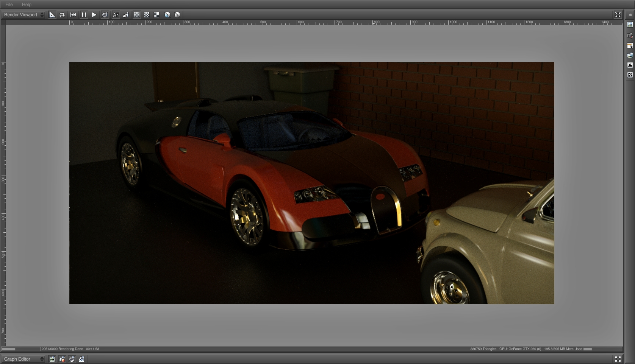Toggle the striped document eye visibility button
The height and width of the screenshot is (364, 635).
pos(82,359)
